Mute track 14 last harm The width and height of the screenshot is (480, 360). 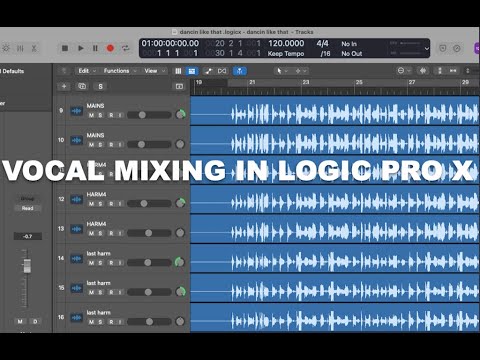tap(91, 263)
